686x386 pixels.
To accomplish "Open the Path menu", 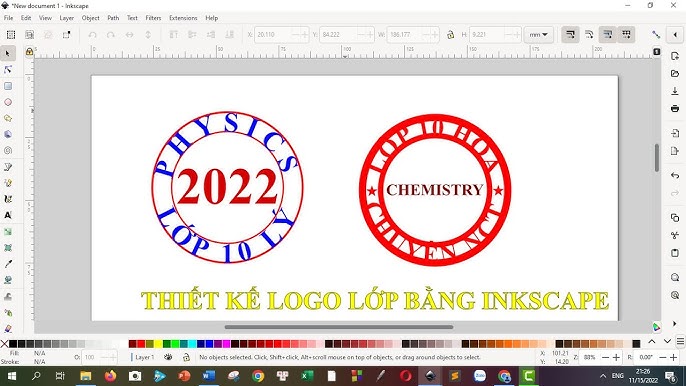I will pyautogui.click(x=113, y=18).
